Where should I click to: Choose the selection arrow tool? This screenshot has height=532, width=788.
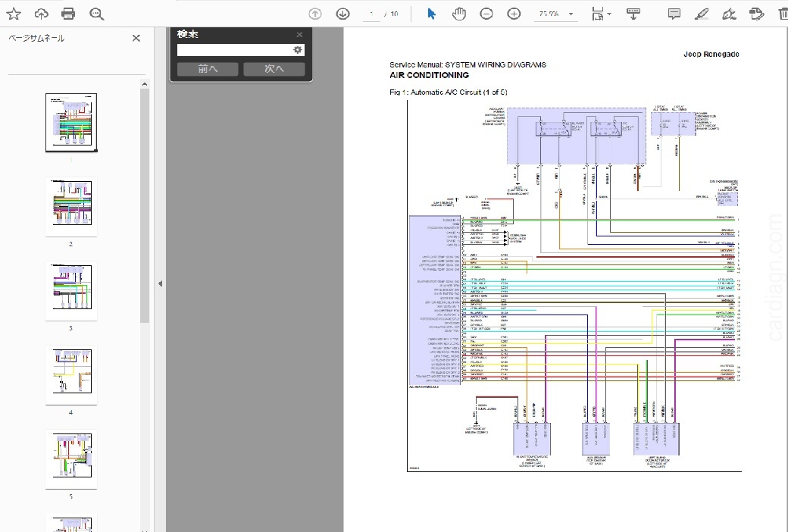pos(431,14)
